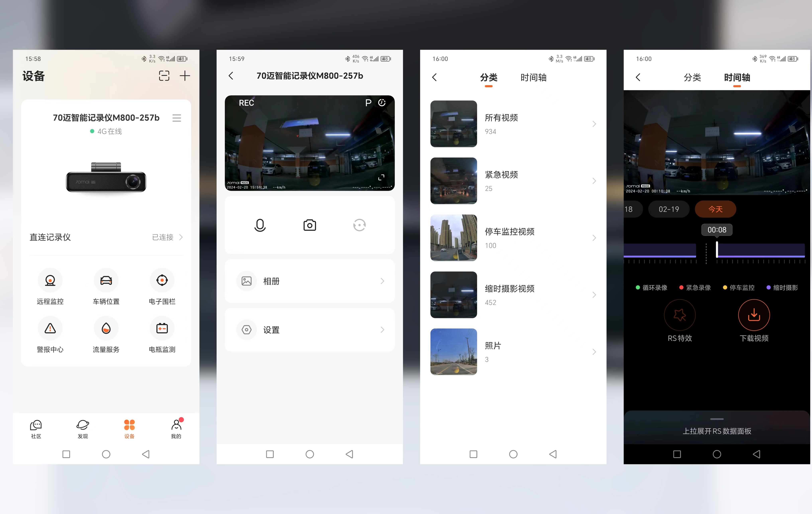This screenshot has width=812, height=514.
Task: Select the 02-19 date chip
Action: click(x=669, y=209)
